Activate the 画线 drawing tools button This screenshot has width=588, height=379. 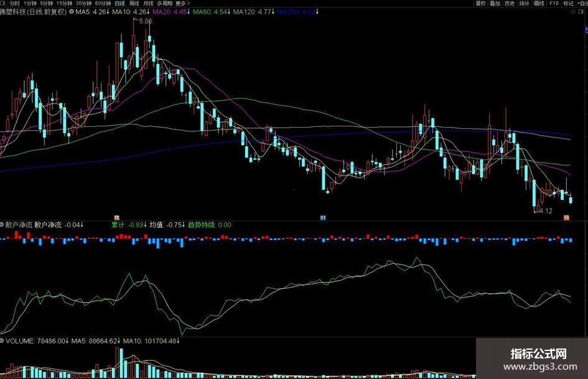click(x=539, y=3)
